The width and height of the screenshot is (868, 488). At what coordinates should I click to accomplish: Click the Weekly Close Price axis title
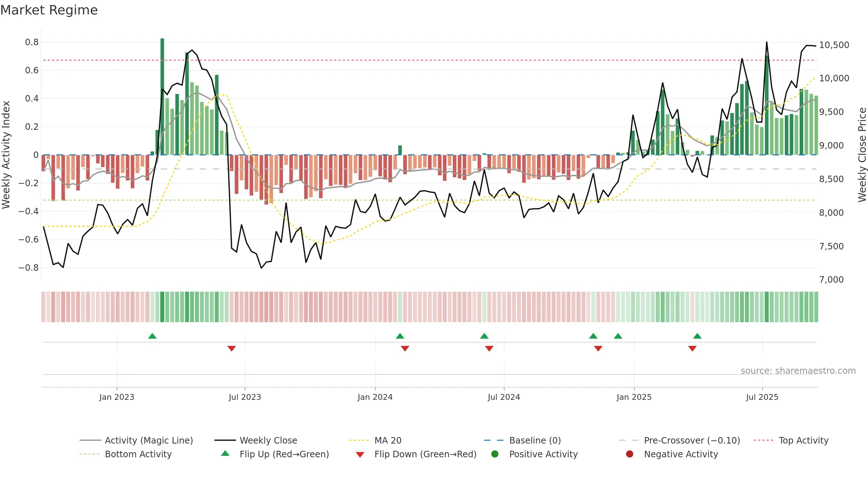[862, 155]
